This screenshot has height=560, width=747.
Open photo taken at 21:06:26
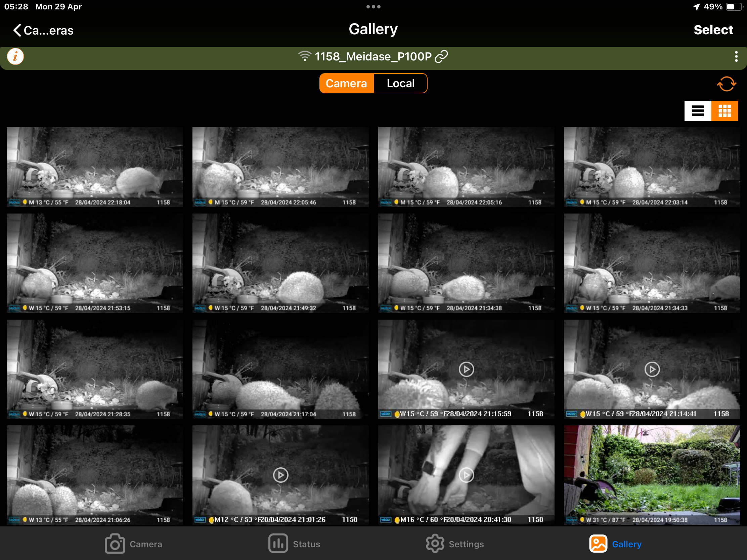[x=95, y=475]
